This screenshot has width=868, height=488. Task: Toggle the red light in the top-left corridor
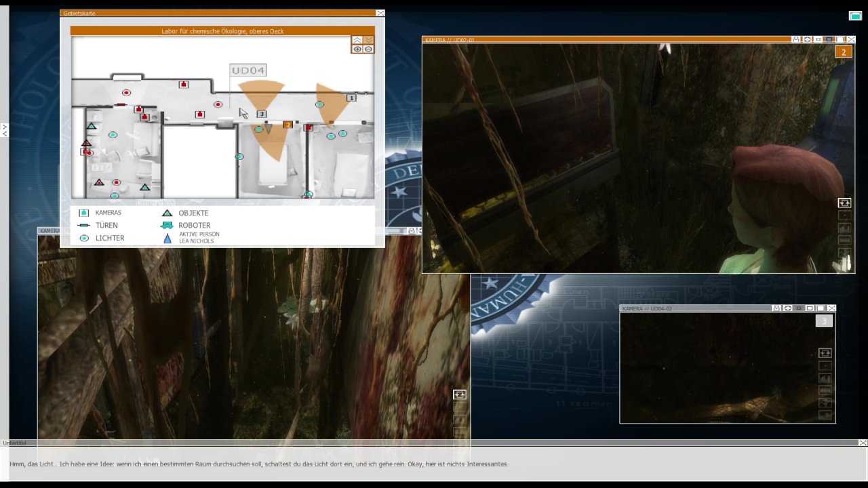pyautogui.click(x=126, y=93)
